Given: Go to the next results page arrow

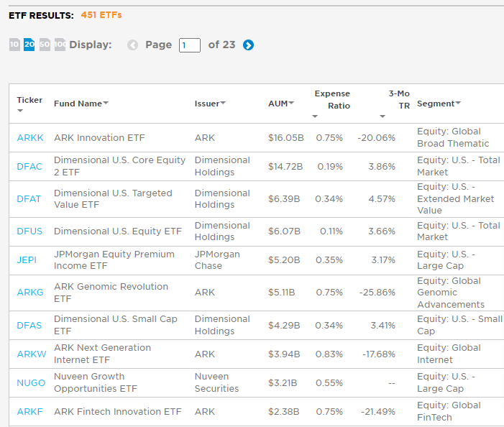Looking at the screenshot, I should click(248, 45).
